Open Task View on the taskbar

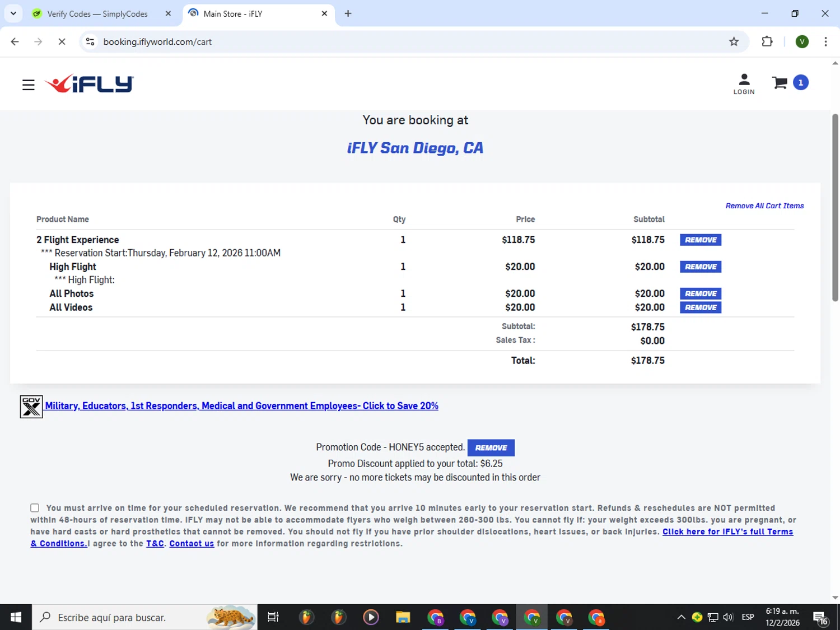point(273,617)
